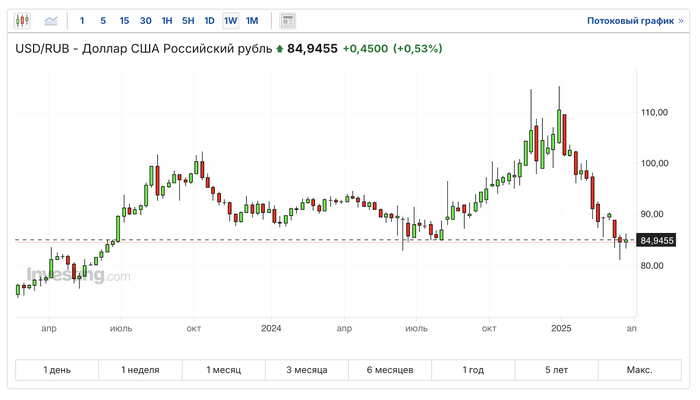
Task: Choose the 5H interval
Action: coord(188,20)
